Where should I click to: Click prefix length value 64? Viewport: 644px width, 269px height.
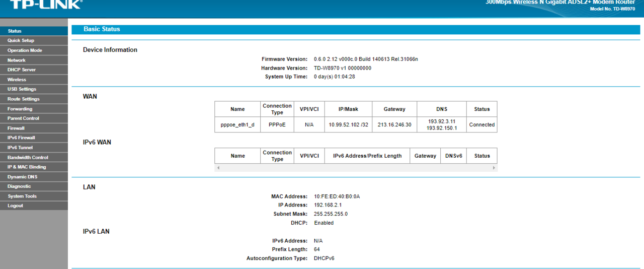317,249
